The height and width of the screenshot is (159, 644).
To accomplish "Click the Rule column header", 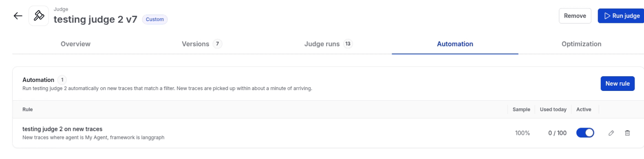I will [27, 109].
